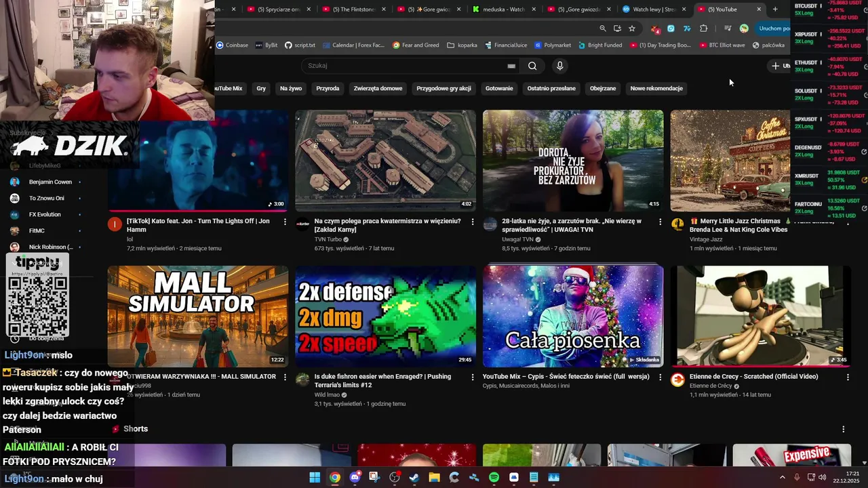Click the Uruchom ponownie Chrome update button
The width and height of the screenshot is (868, 488).
773,28
